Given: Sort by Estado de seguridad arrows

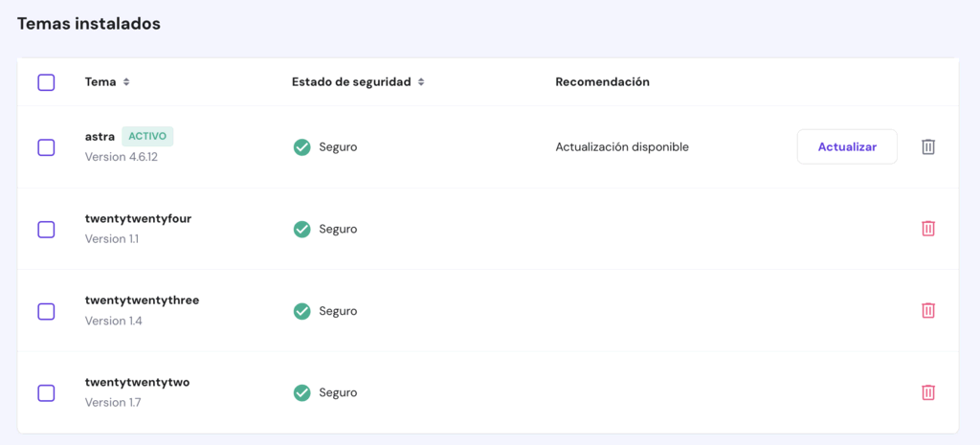Looking at the screenshot, I should pos(421,82).
